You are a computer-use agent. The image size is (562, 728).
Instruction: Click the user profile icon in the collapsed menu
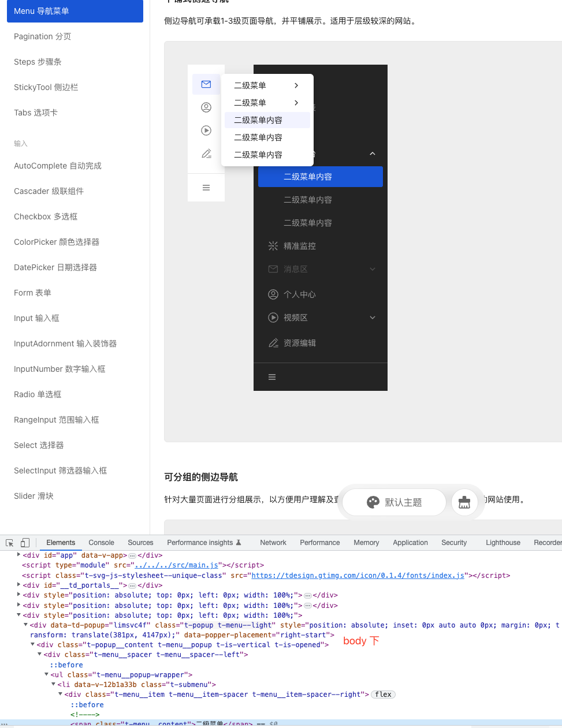(x=206, y=107)
